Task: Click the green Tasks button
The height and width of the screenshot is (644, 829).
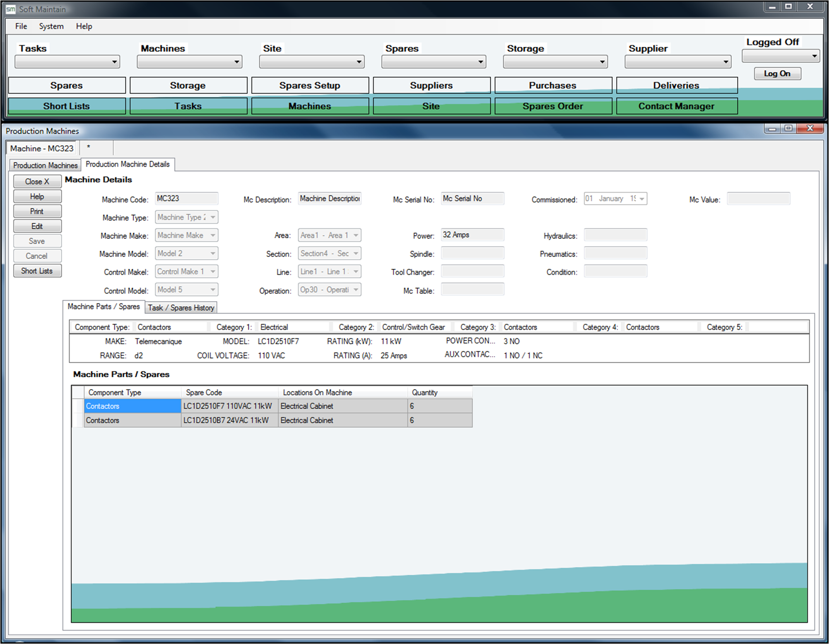Action: pos(188,106)
